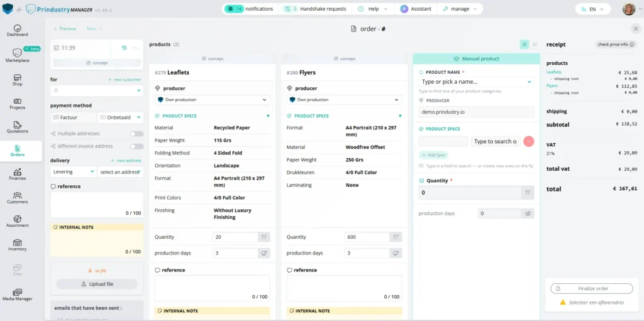Go to the Shop section
The width and height of the screenshot is (644, 321).
17,80
